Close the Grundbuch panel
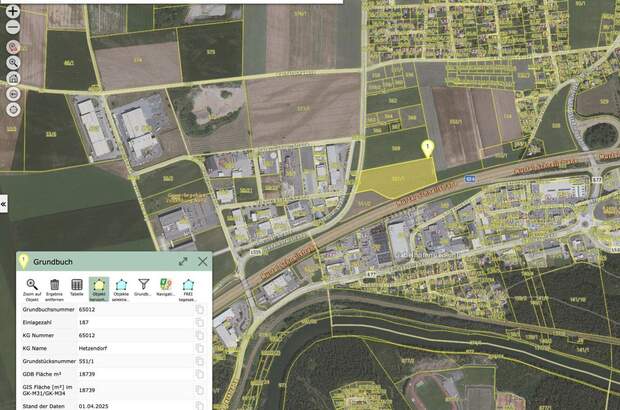Screen dimensions: 620x410 coord(203,261)
